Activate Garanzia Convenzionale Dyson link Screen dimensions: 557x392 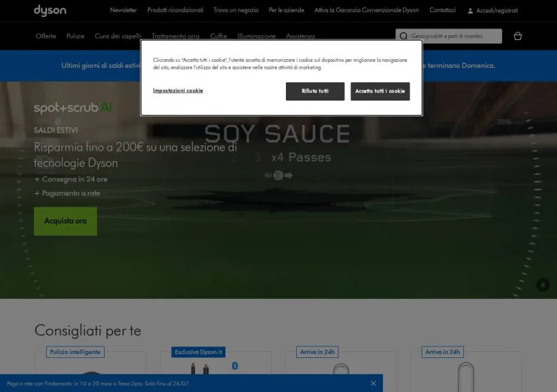tap(367, 10)
